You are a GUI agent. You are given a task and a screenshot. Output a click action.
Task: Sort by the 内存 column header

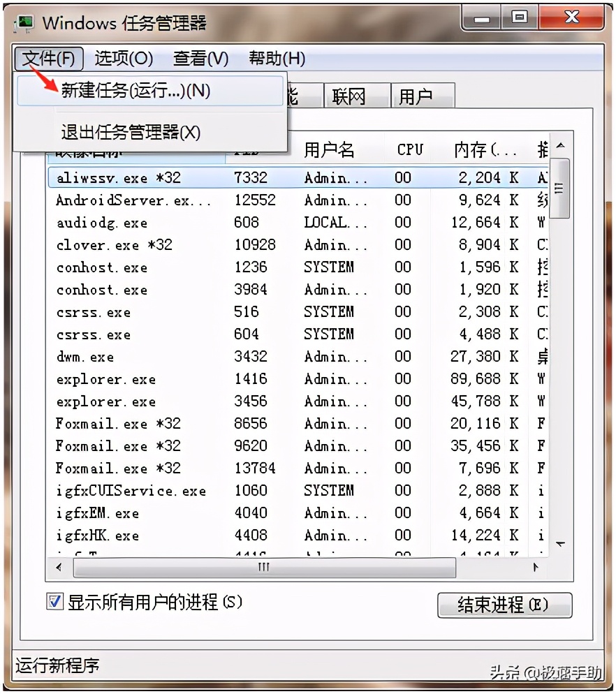coord(482,148)
